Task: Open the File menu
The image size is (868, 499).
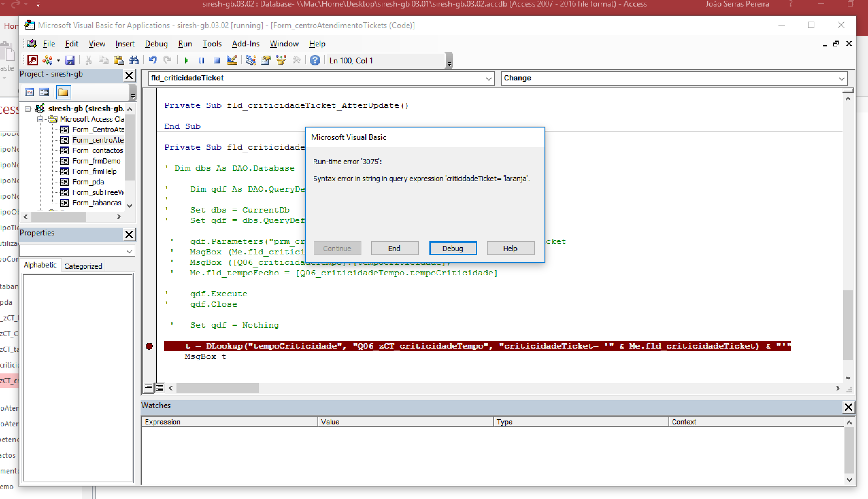Action: (x=49, y=44)
